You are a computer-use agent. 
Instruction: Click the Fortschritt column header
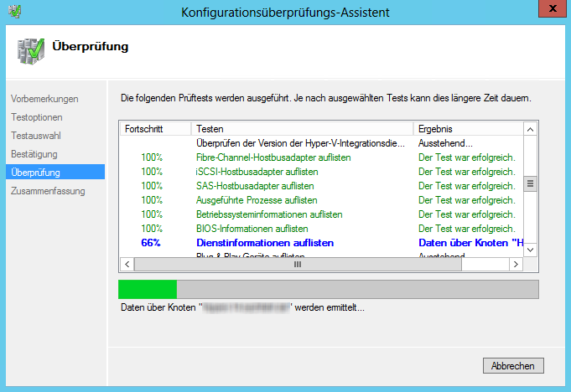click(155, 129)
